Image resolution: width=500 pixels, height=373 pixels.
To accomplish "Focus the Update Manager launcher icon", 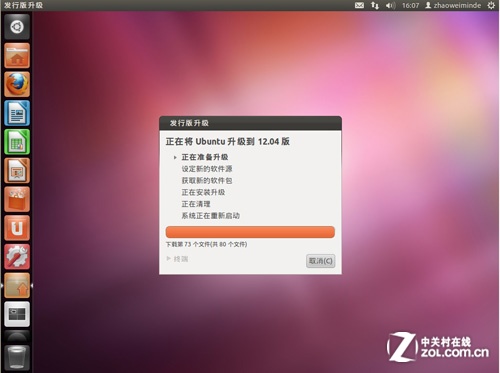I will tap(17, 286).
